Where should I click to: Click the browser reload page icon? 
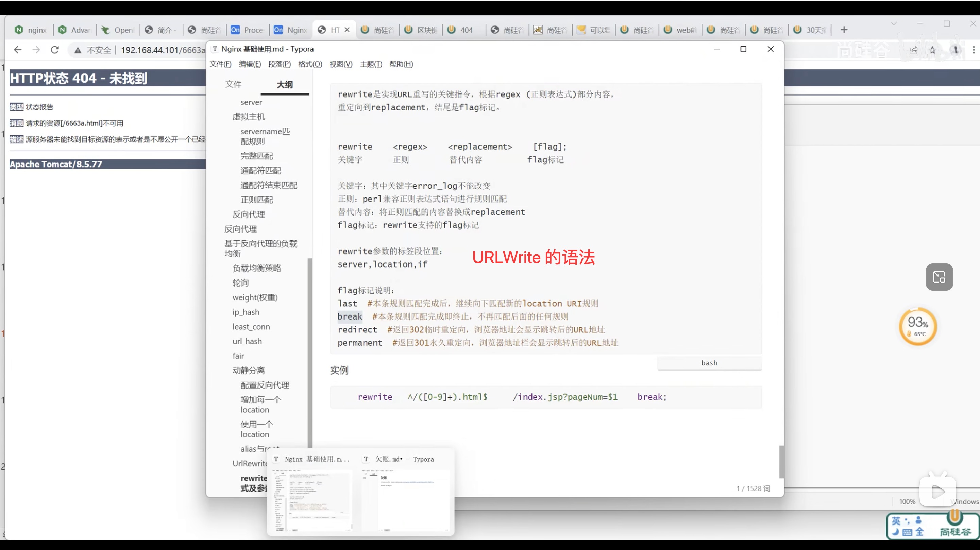55,50
